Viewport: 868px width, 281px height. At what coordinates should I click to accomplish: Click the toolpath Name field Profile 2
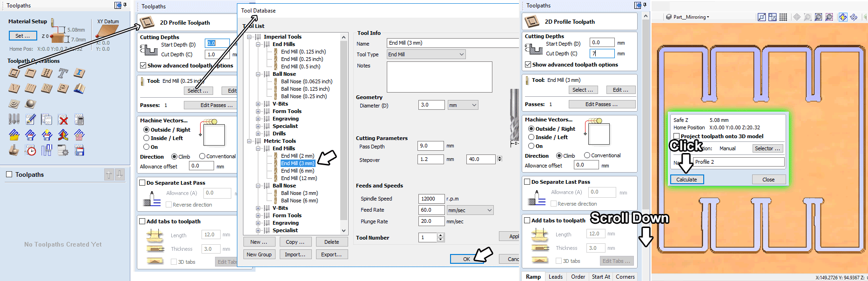(739, 162)
